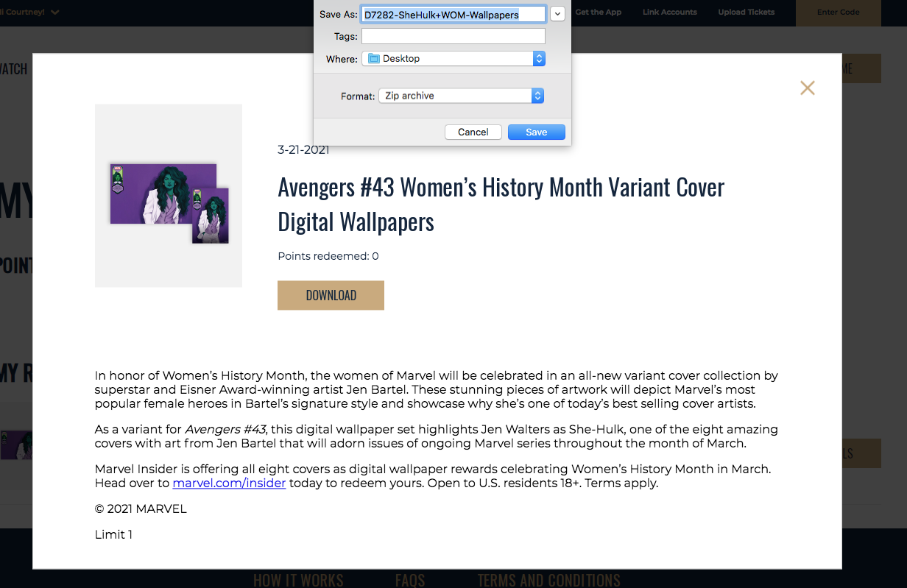
Task: Expand the user account dropdown arrow
Action: point(56,12)
